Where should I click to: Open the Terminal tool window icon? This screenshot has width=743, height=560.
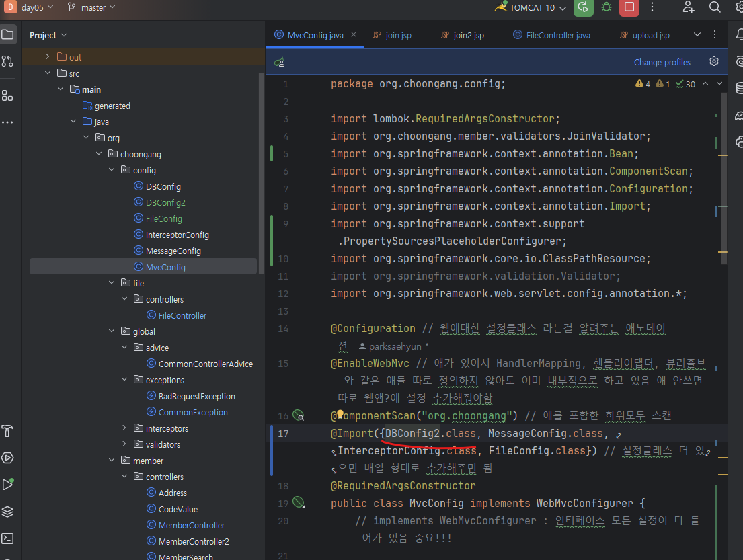tap(7, 538)
